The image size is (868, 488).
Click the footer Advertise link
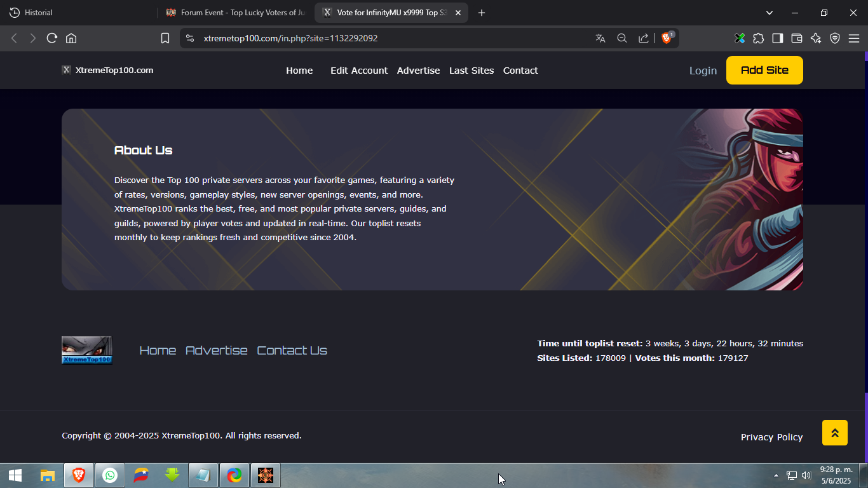coord(217,350)
